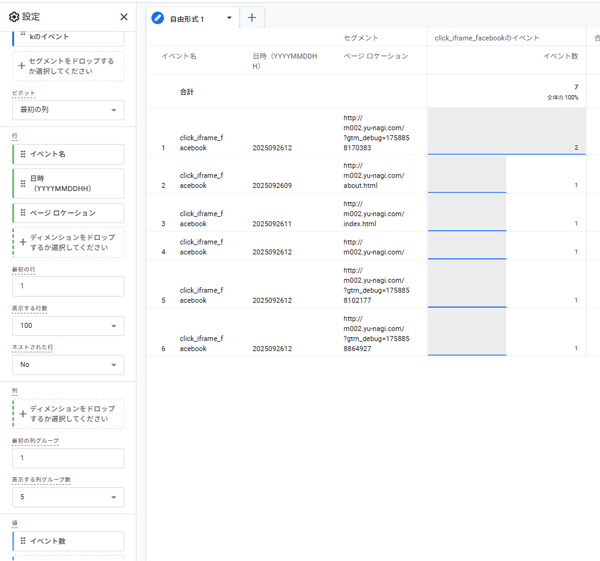The height and width of the screenshot is (561, 600).
Task: Click the イベント数 column header
Action: click(x=560, y=56)
